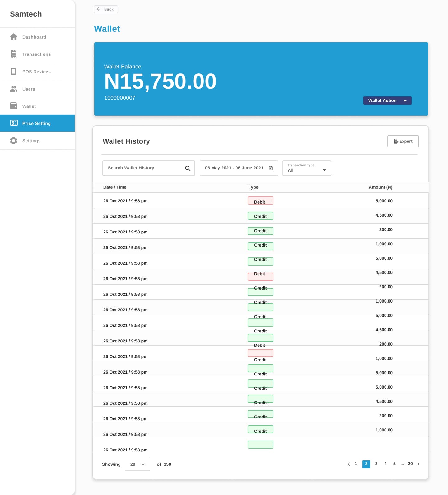
Task: Open the Wallet menu item
Action: point(37,106)
